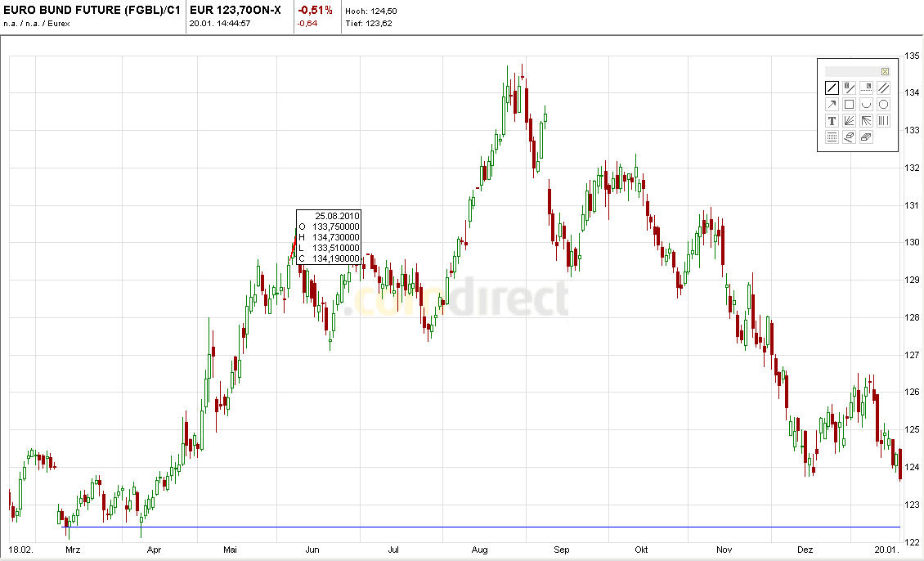Select the grid drawing tool
This screenshot has height=561, width=924.
click(x=831, y=137)
